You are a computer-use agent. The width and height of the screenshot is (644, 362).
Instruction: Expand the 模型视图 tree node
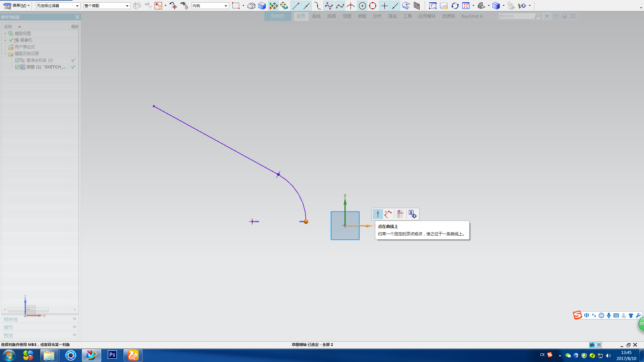pos(5,34)
